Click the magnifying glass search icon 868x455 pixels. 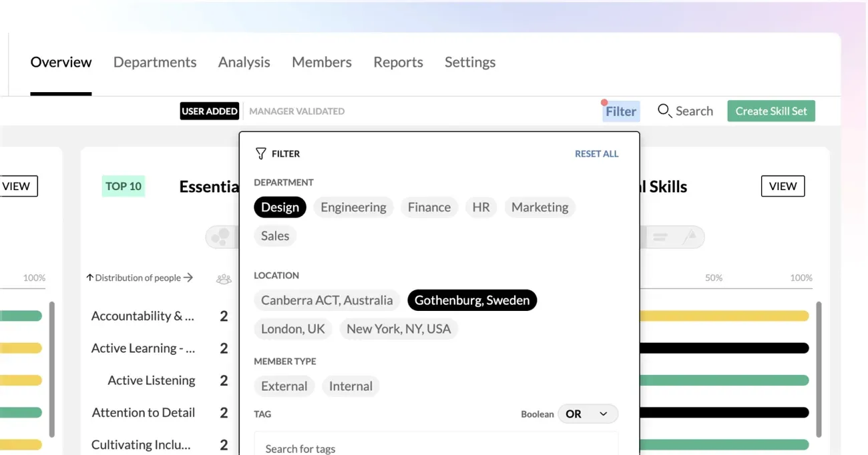click(x=664, y=111)
